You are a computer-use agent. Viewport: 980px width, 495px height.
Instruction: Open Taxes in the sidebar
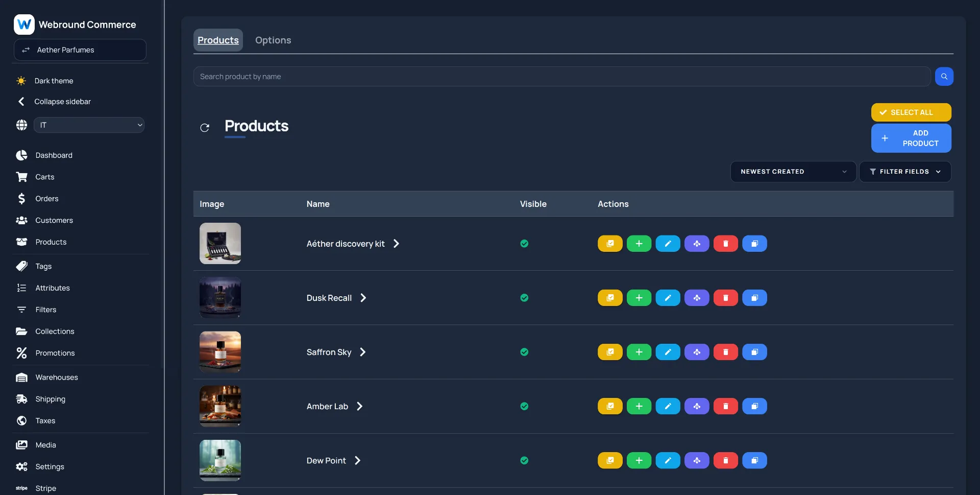45,421
